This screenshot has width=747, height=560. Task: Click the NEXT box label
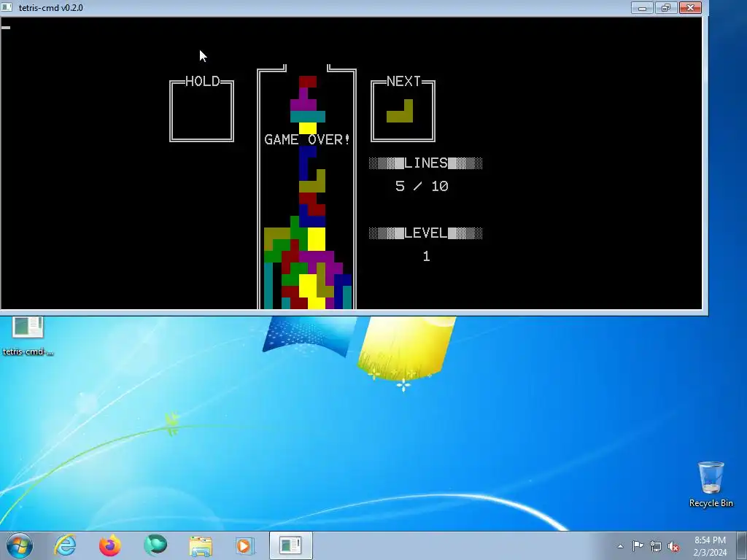[403, 81]
